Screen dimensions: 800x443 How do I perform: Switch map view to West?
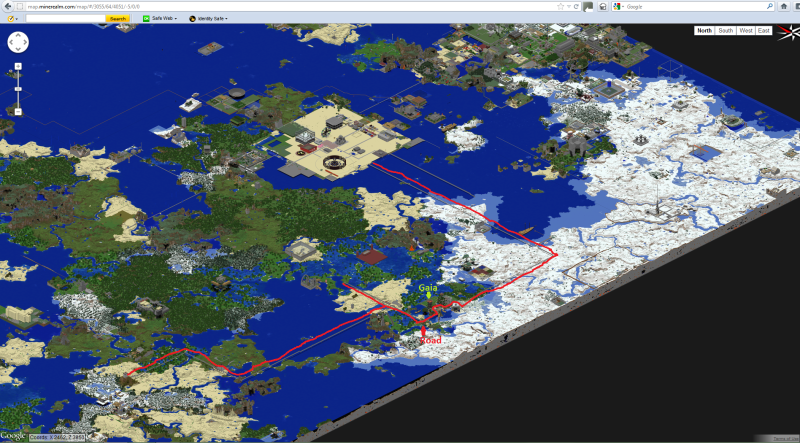(x=746, y=31)
